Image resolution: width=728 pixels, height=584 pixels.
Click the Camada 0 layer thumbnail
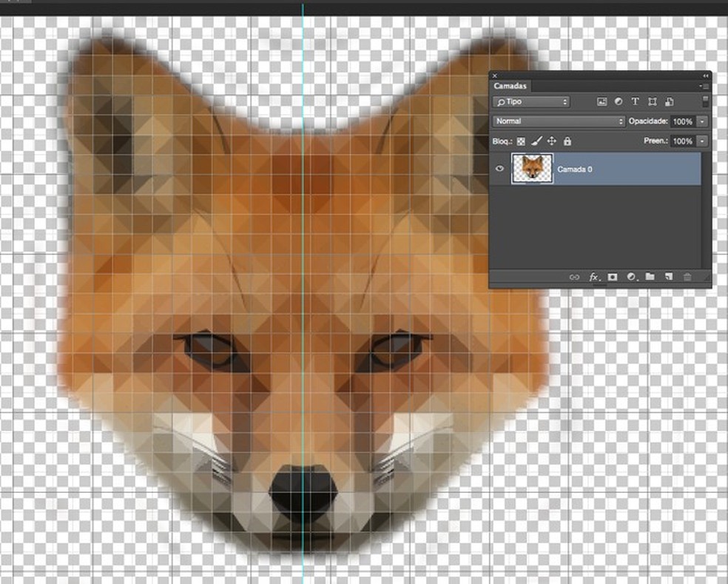coord(533,170)
